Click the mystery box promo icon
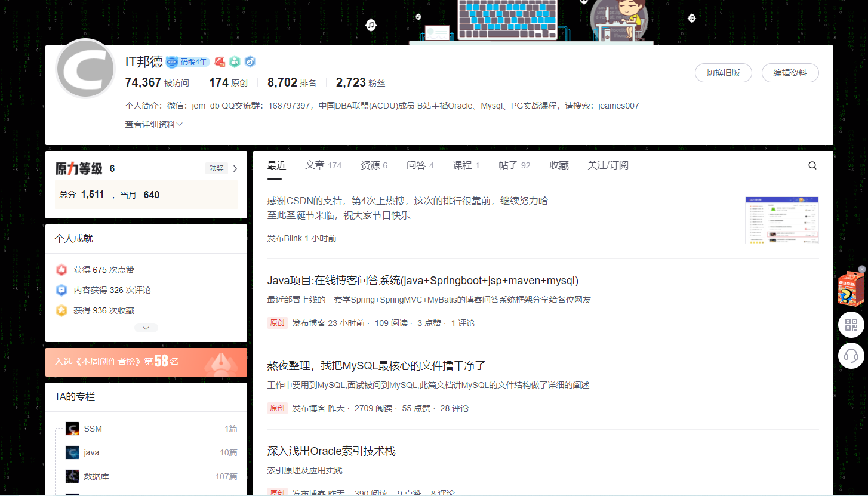This screenshot has height=496, width=868. click(x=851, y=289)
